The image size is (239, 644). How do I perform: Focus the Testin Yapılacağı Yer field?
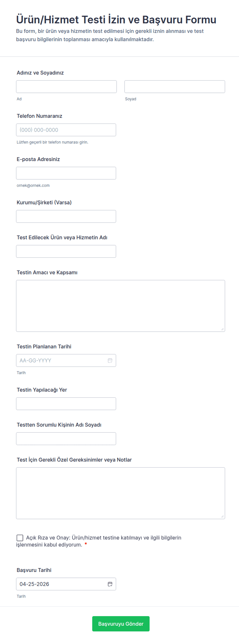(66, 404)
